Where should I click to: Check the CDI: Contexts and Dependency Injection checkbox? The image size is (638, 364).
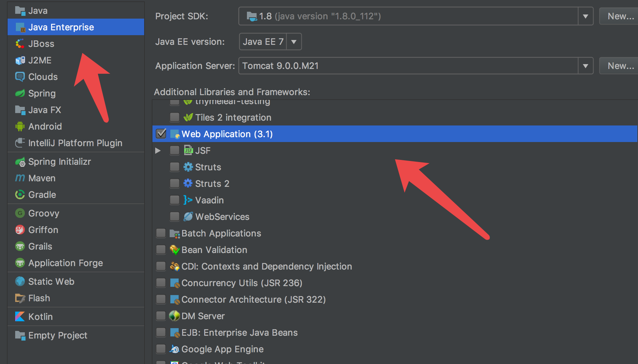[161, 266]
